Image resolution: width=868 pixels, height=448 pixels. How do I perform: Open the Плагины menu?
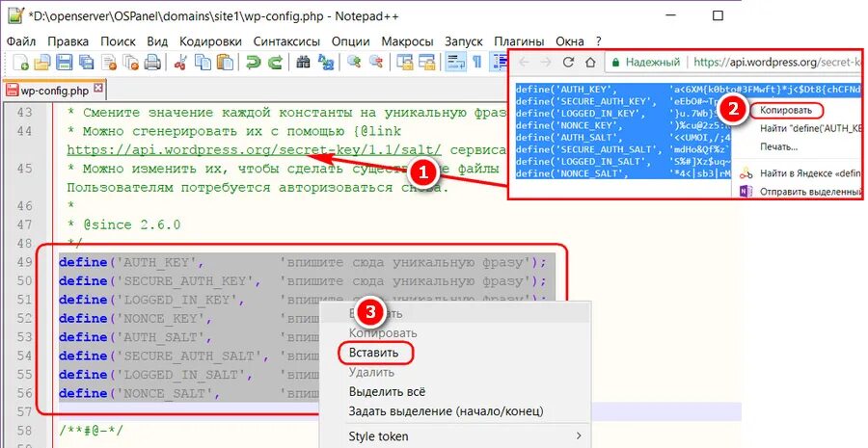tap(519, 41)
